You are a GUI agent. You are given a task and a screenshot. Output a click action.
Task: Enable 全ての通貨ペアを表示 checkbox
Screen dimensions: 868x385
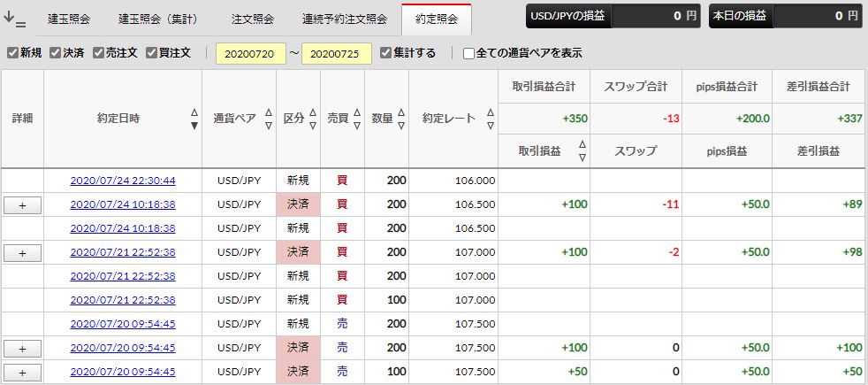(468, 54)
